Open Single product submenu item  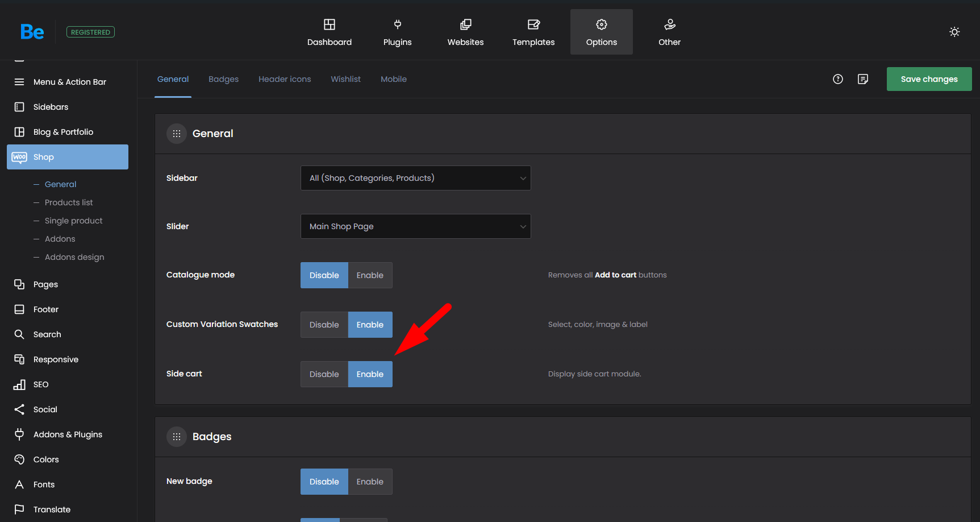(x=74, y=221)
